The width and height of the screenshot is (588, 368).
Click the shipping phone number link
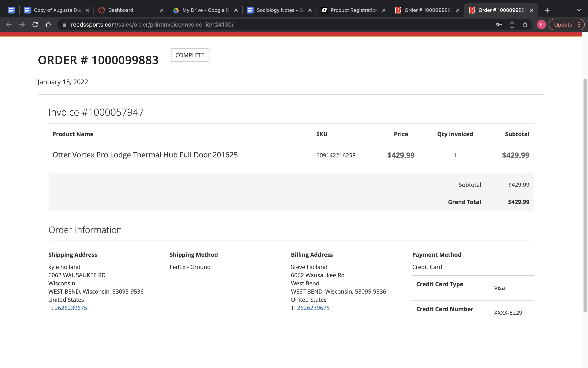pos(71,308)
